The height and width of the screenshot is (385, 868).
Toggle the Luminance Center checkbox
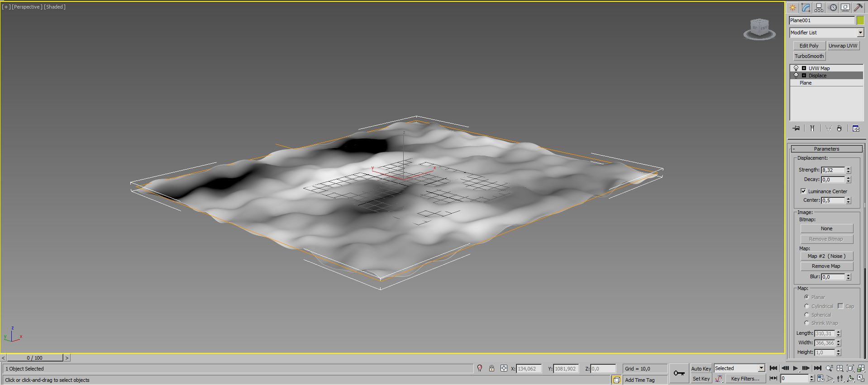click(803, 191)
